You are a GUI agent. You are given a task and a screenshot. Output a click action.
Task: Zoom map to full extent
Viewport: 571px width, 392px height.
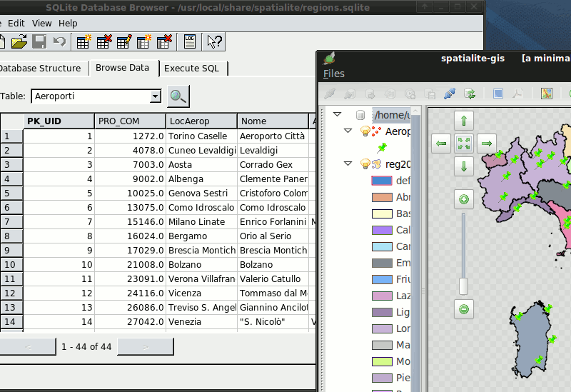coord(464,144)
